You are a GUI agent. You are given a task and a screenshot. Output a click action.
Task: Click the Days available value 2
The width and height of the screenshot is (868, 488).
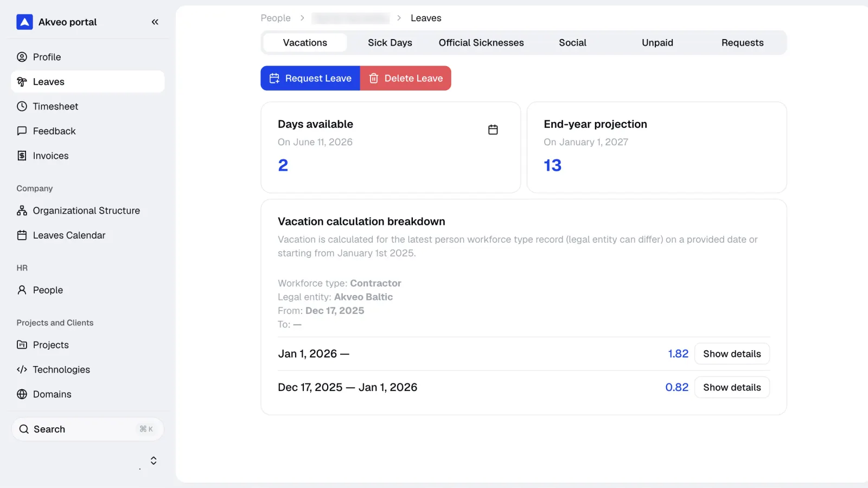pyautogui.click(x=283, y=165)
